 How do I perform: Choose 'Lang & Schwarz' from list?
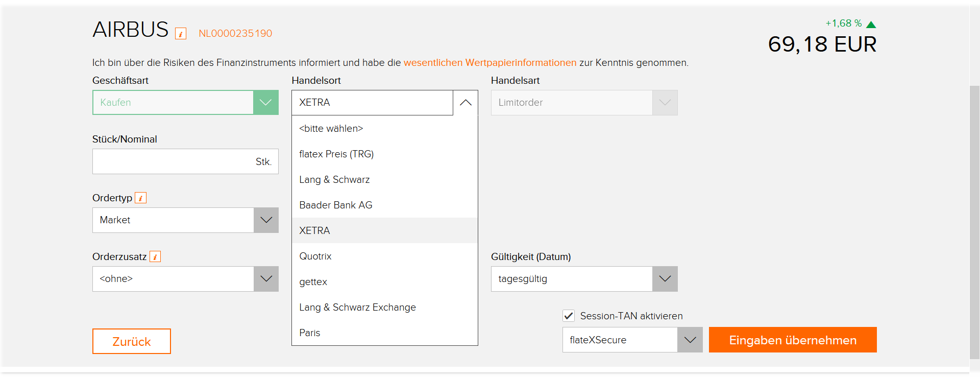click(x=385, y=179)
